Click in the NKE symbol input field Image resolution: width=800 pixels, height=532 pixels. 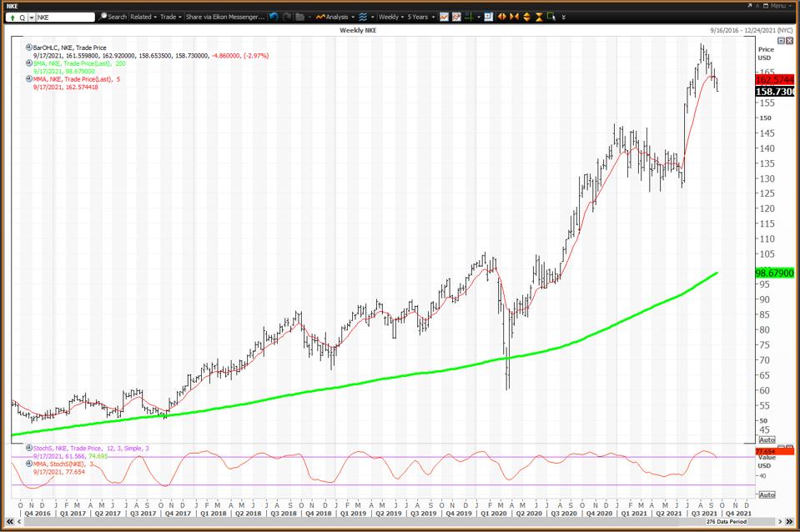click(63, 17)
